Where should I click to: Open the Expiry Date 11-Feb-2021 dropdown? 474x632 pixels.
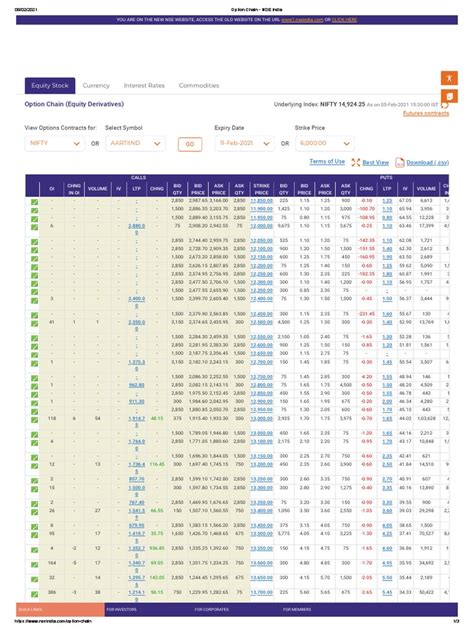(244, 143)
